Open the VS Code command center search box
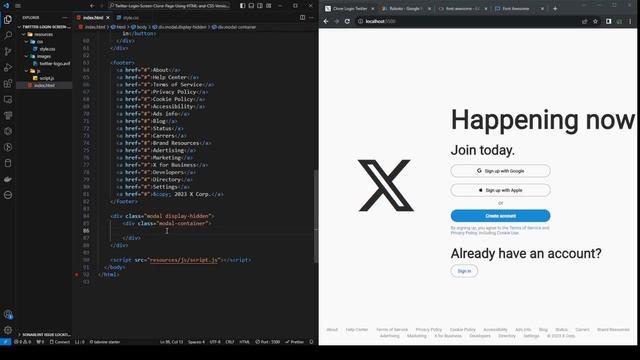Viewport: 640px width, 360px height. pyautogui.click(x=169, y=6)
